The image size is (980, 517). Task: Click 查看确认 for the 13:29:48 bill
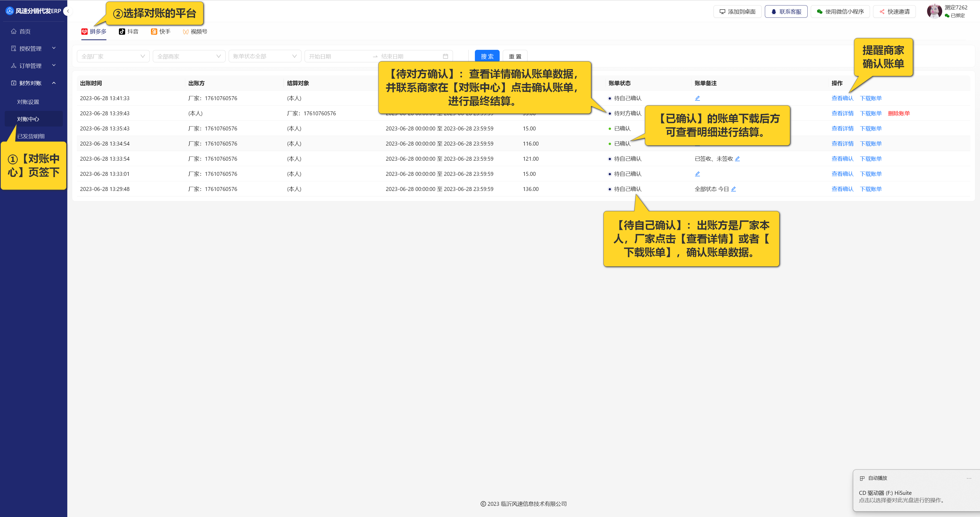click(x=842, y=189)
